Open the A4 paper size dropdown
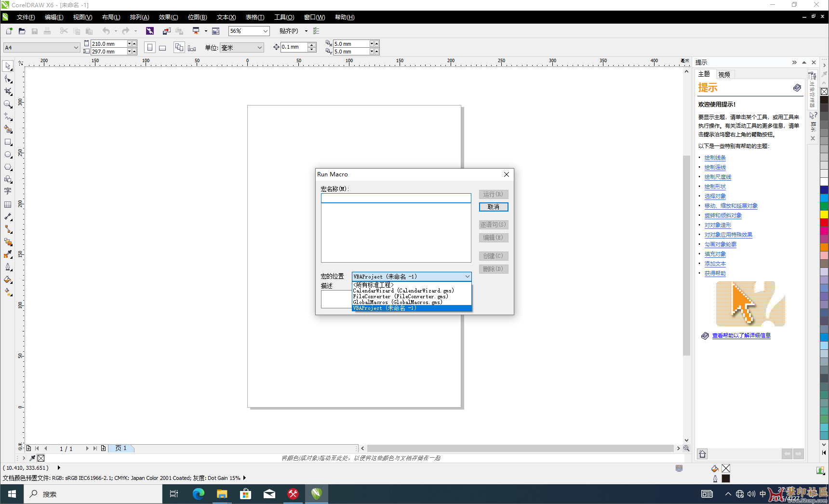This screenshot has height=504, width=829. (x=76, y=47)
